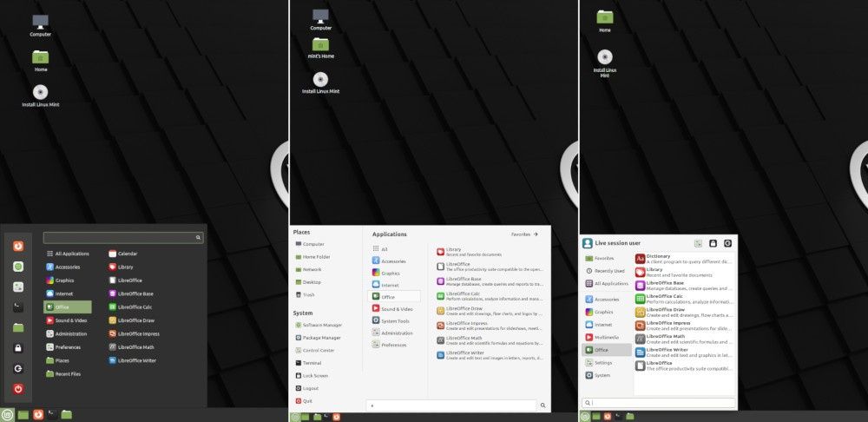Click Firefox launcher on dark menu taskbar
Viewport: 868px width, 422px height.
pos(37,413)
